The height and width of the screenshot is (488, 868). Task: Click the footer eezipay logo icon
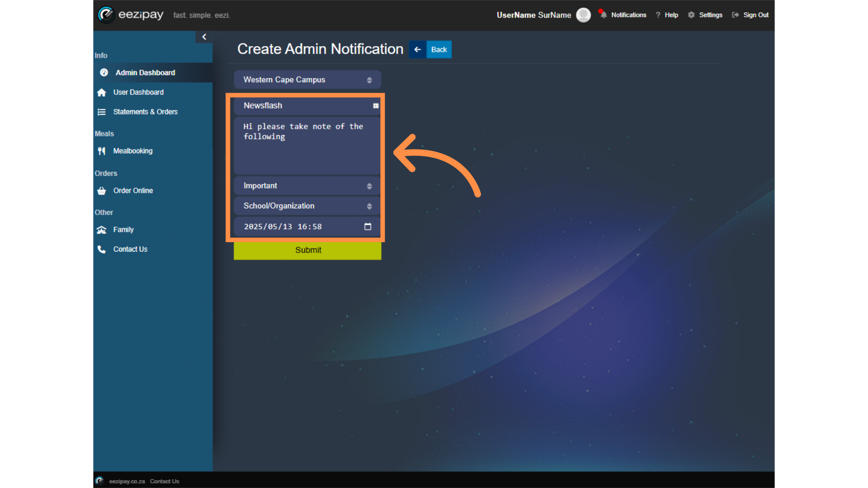(99, 480)
